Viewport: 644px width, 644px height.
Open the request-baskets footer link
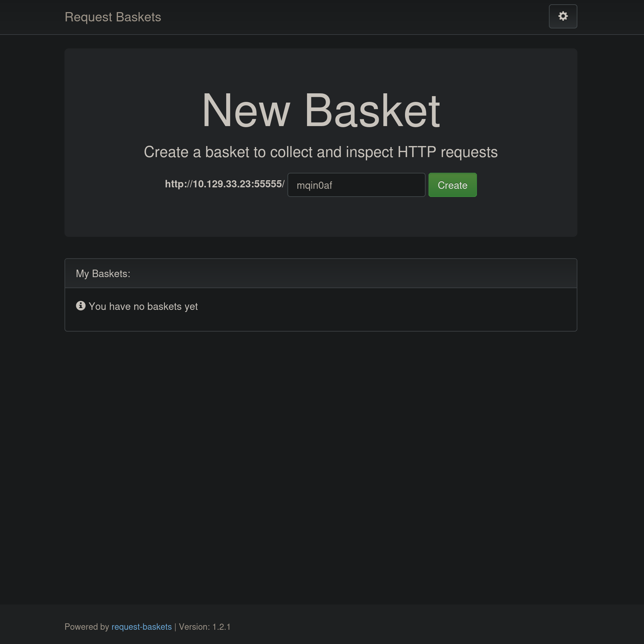click(141, 627)
